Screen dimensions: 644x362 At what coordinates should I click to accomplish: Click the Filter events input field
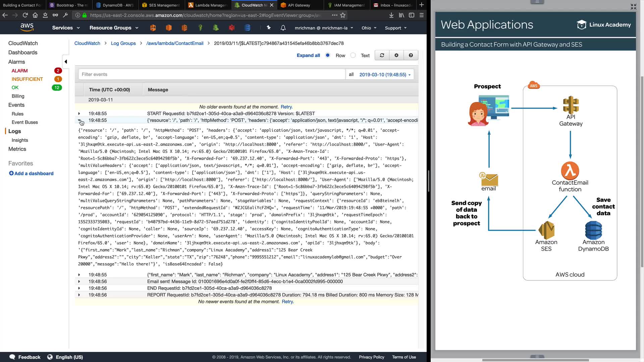point(211,74)
